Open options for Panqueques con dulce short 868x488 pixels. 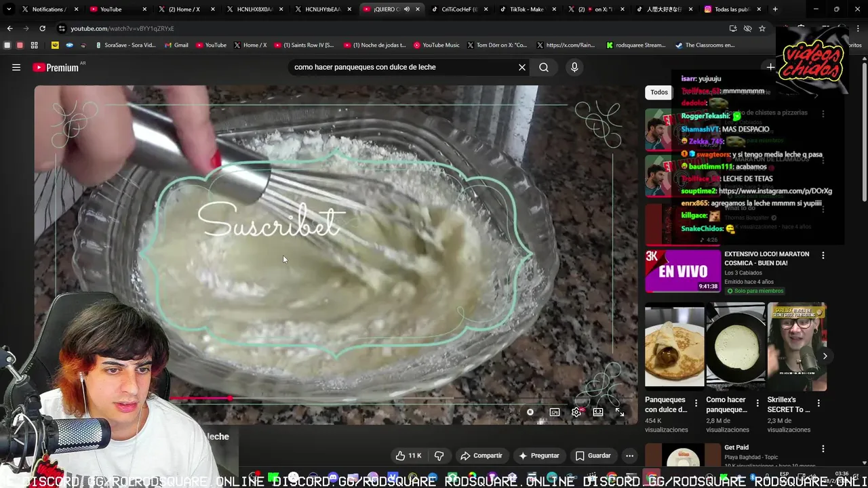click(696, 403)
